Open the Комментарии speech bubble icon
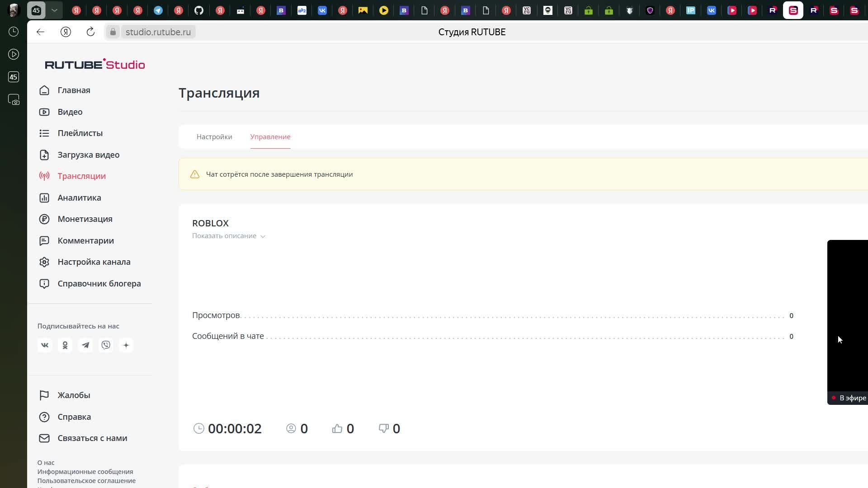This screenshot has width=868, height=488. pos(44,241)
